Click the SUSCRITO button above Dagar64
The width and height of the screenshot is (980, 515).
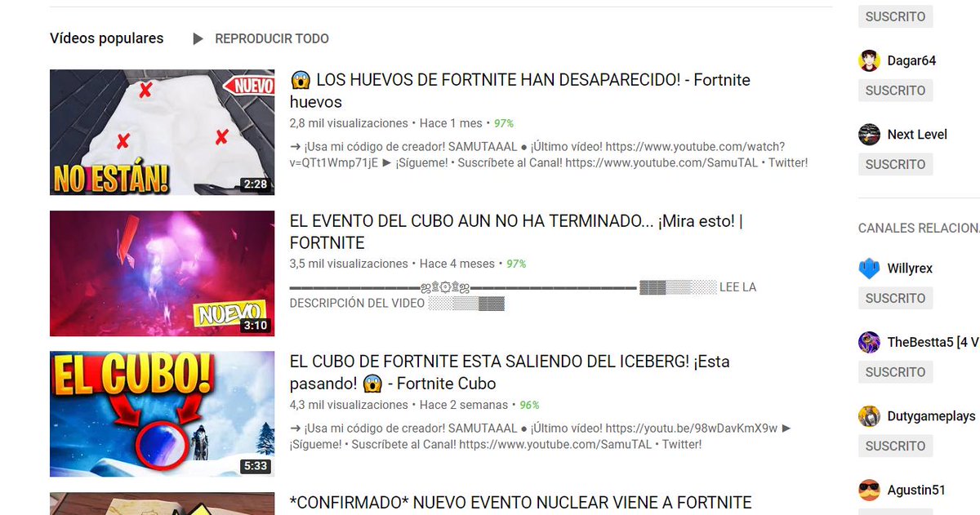(x=895, y=16)
